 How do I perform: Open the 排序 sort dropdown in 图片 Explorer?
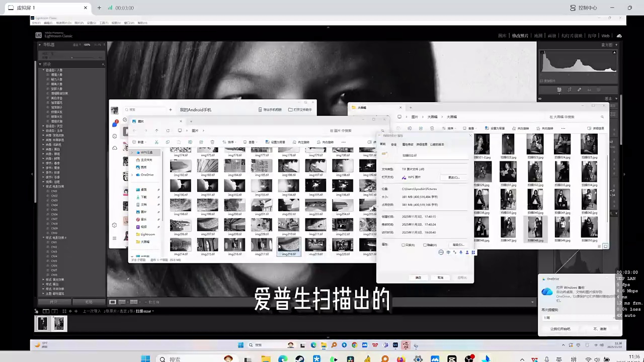tap(230, 142)
